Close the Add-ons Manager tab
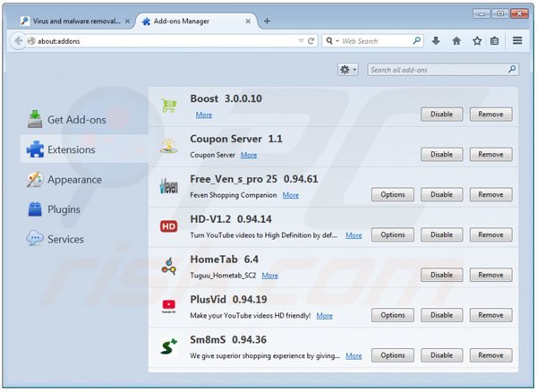 248,21
